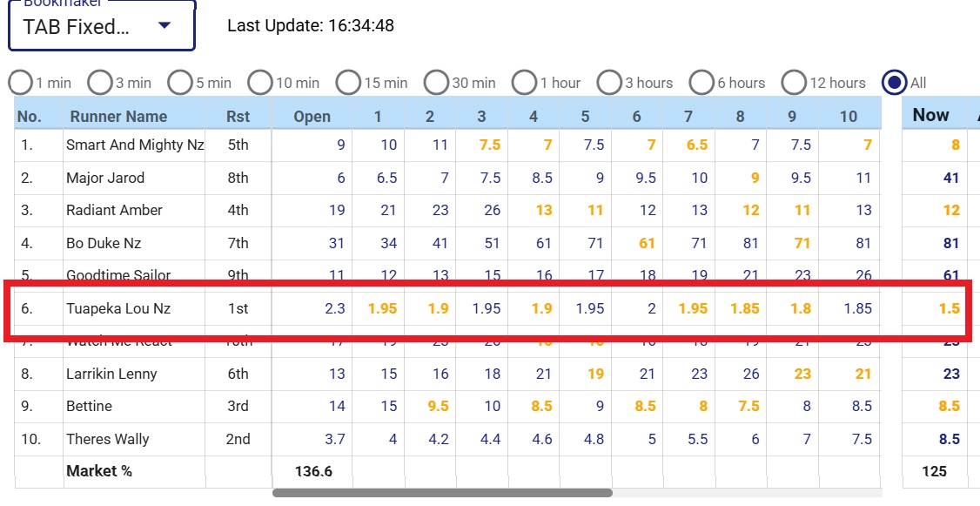The image size is (980, 506).
Task: Select the 1 min radio button
Action: tap(21, 83)
